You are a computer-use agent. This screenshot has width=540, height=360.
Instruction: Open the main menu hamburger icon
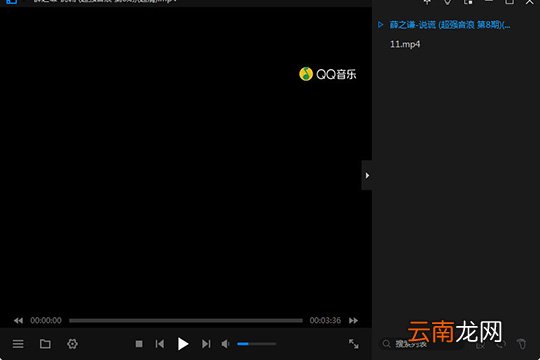tap(18, 344)
